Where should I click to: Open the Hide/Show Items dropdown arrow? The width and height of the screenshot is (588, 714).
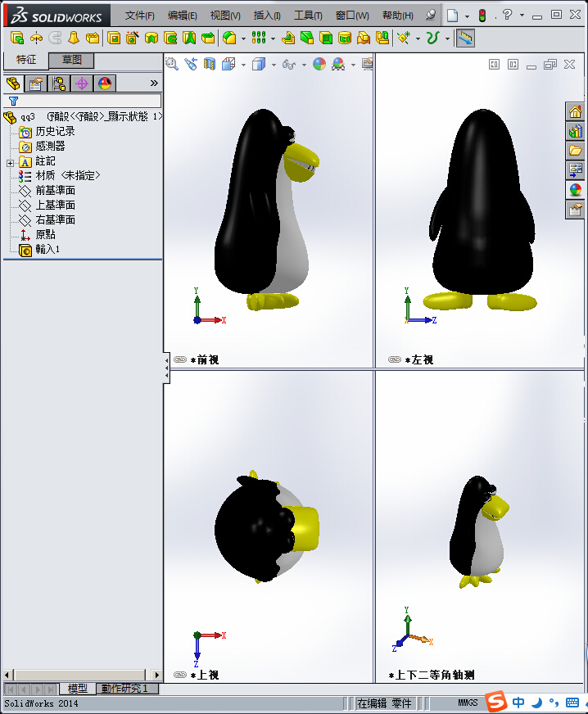[305, 65]
